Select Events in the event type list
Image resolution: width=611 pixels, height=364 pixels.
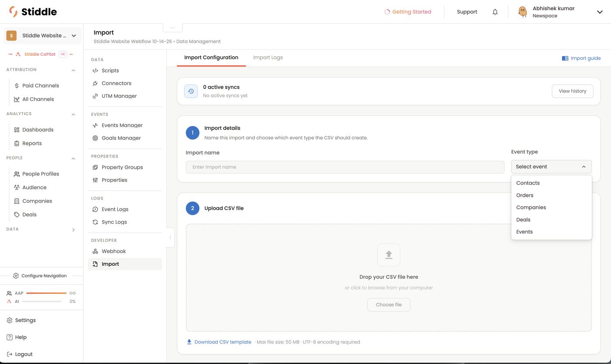pyautogui.click(x=551, y=232)
